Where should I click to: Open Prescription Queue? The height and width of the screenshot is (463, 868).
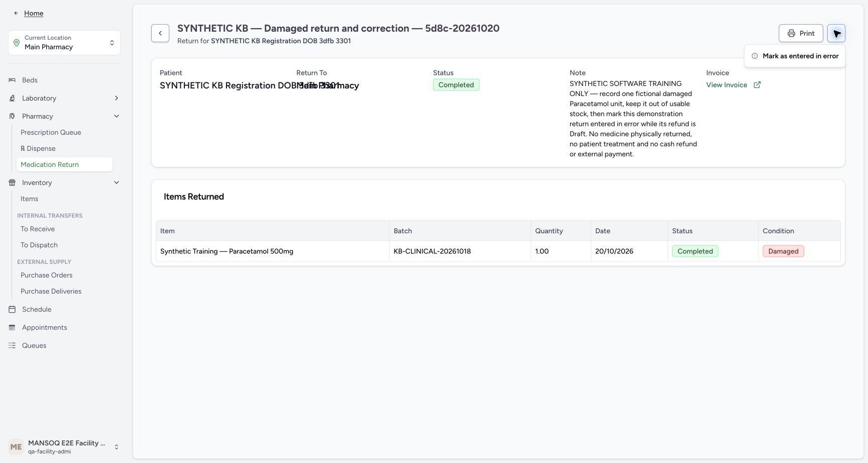point(51,132)
